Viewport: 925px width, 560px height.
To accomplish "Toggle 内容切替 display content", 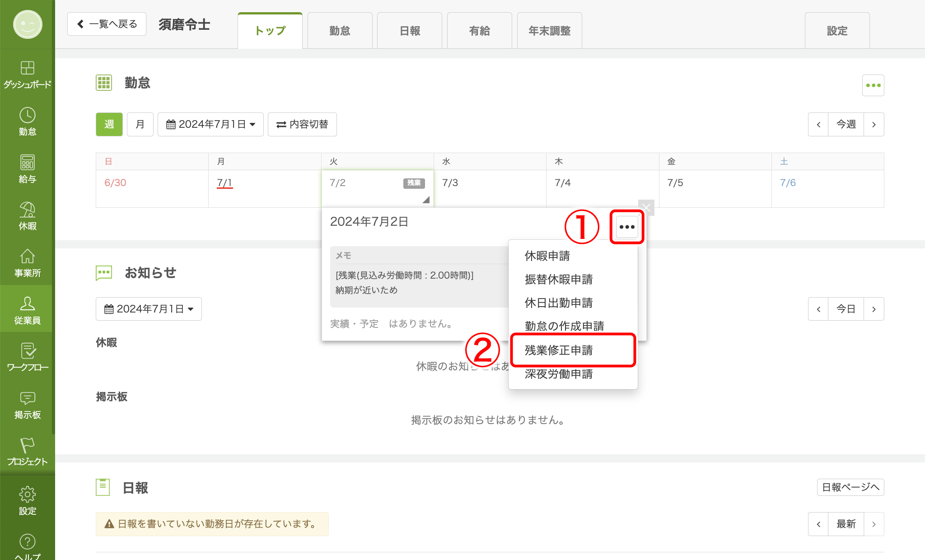I will (x=302, y=124).
